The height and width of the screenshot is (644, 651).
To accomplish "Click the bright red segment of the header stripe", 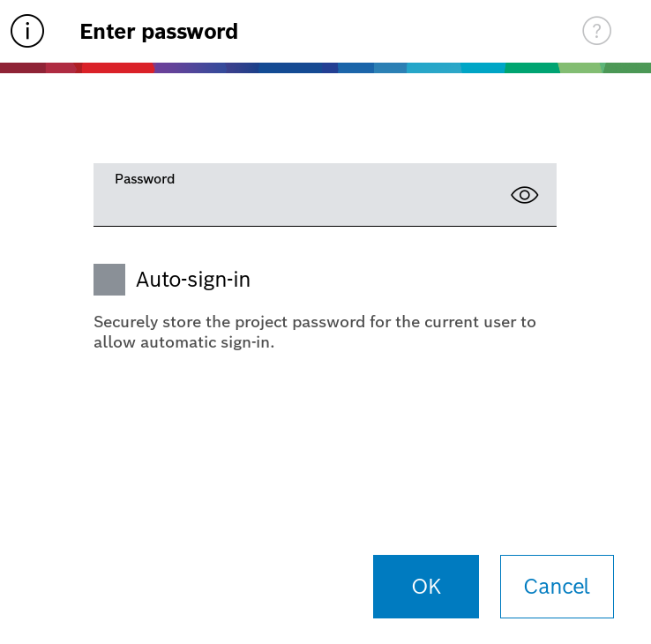I will tap(119, 68).
